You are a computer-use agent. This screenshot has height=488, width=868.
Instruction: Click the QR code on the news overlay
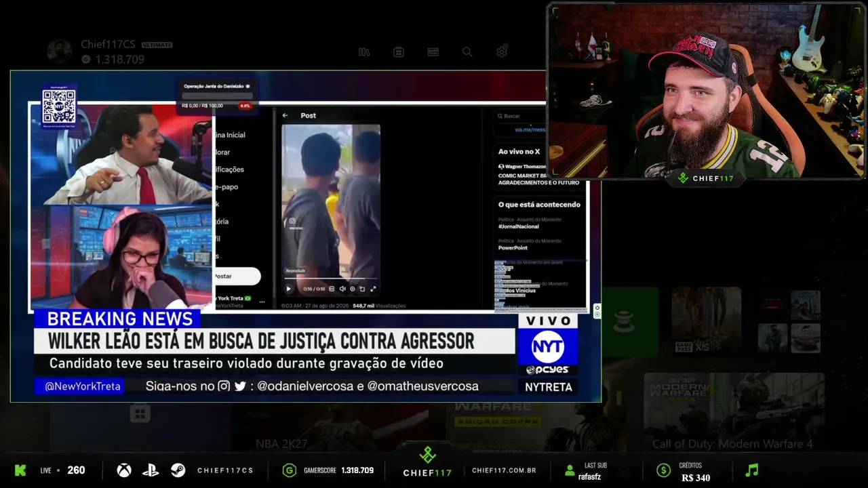[x=58, y=106]
